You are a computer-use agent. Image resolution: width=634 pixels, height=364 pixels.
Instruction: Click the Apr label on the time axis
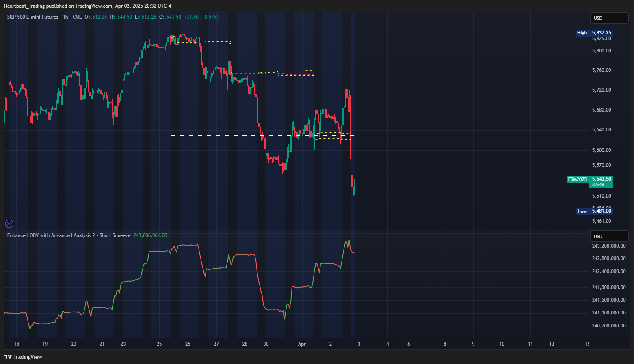point(302,344)
